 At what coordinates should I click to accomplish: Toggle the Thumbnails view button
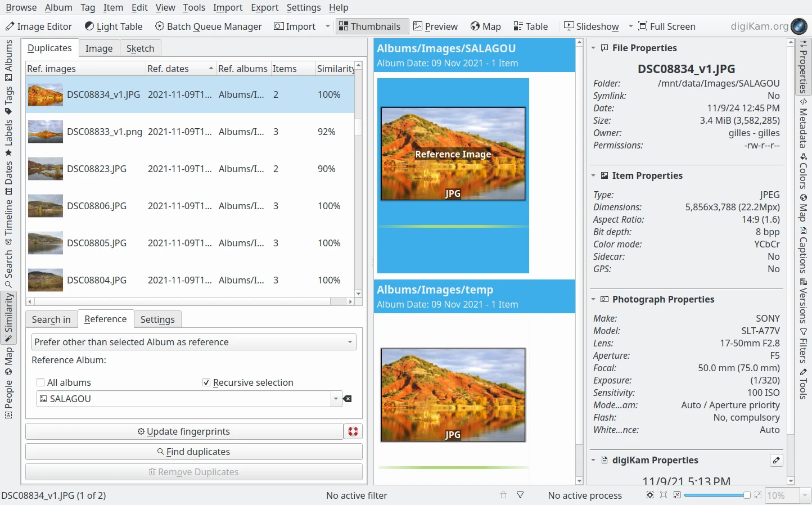tap(369, 26)
